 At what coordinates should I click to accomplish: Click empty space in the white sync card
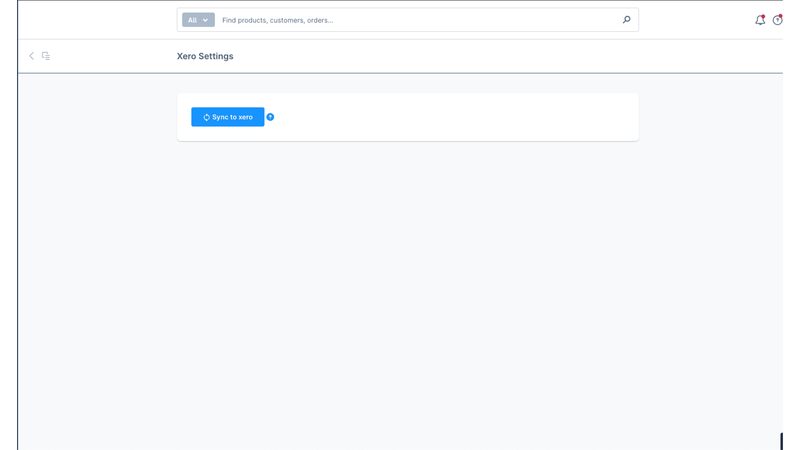450,117
